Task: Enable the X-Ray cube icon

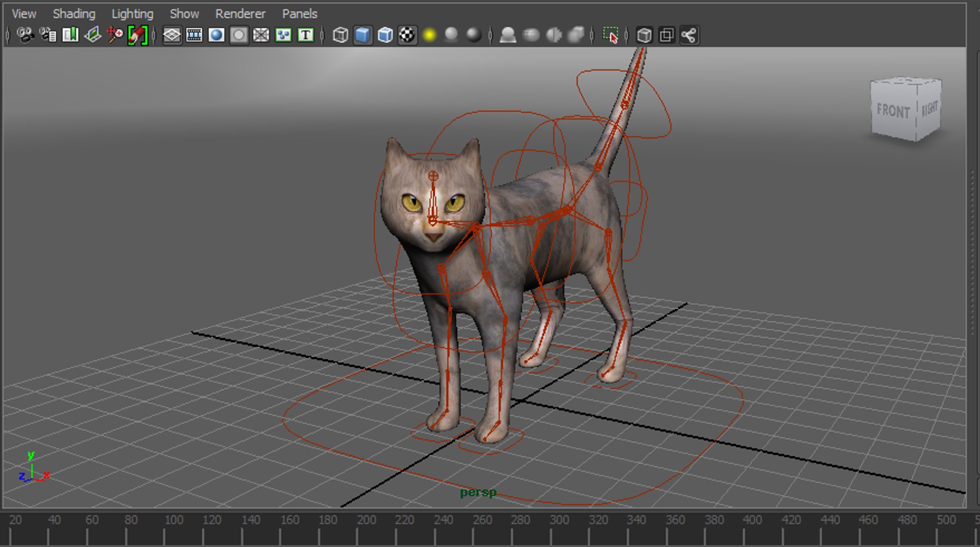Action: pos(644,35)
